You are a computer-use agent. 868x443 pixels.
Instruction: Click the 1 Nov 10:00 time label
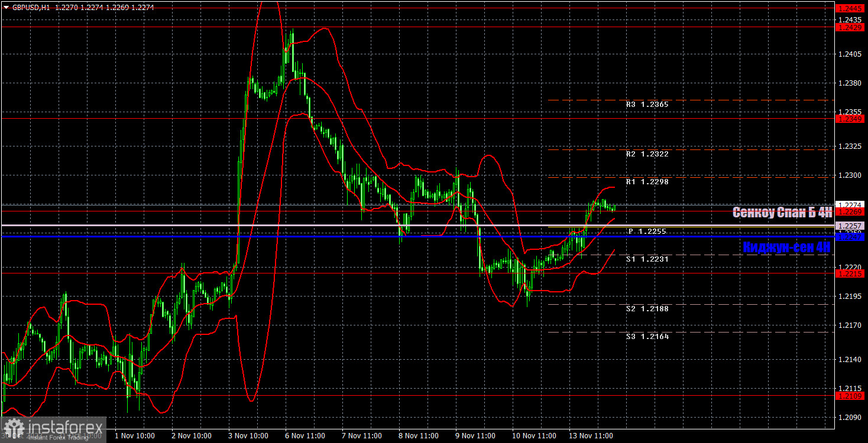134,436
